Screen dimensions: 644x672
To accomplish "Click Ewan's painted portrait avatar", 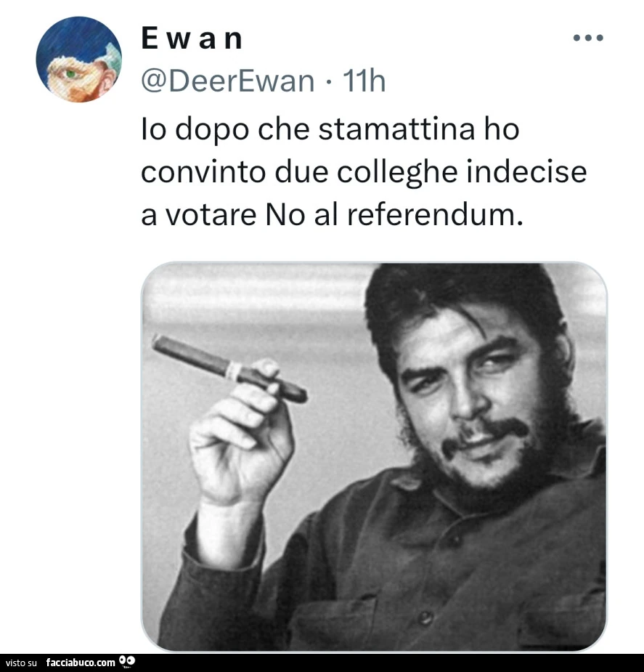I will coord(79,59).
